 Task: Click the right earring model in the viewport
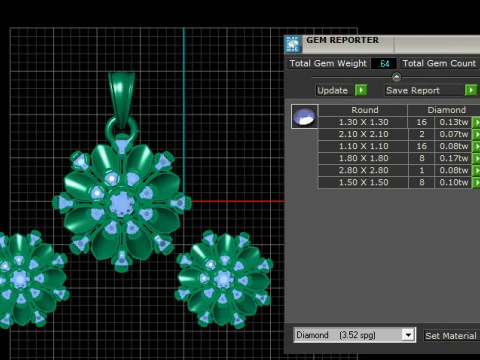224,279
